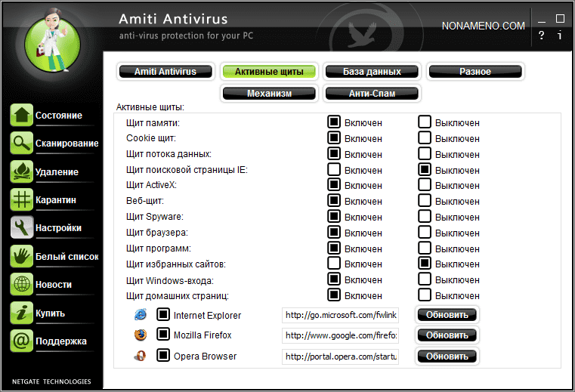This screenshot has width=575, height=392.
Task: Click the Состояние home icon
Action: tap(22, 116)
